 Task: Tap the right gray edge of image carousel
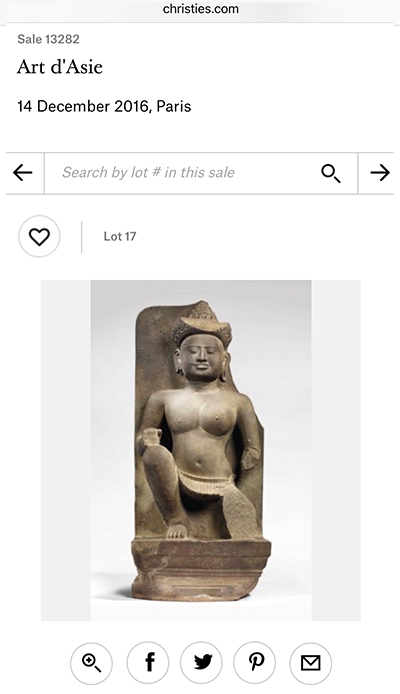[336, 450]
